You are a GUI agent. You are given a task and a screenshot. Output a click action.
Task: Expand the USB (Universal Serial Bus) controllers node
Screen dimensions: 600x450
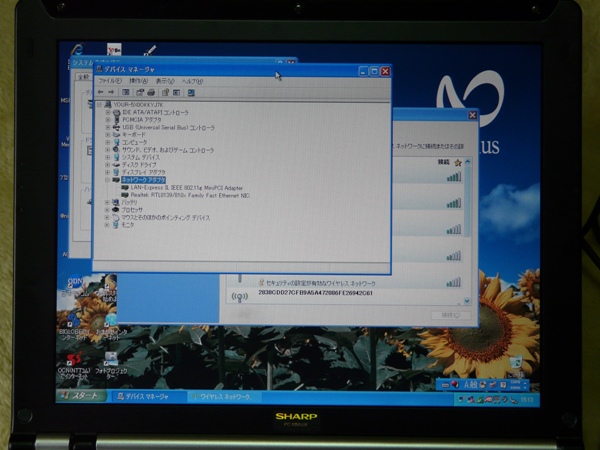pyautogui.click(x=107, y=127)
